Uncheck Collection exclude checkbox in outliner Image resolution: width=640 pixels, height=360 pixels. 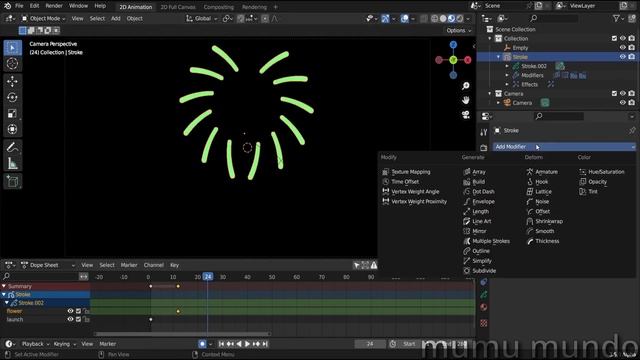tap(614, 38)
